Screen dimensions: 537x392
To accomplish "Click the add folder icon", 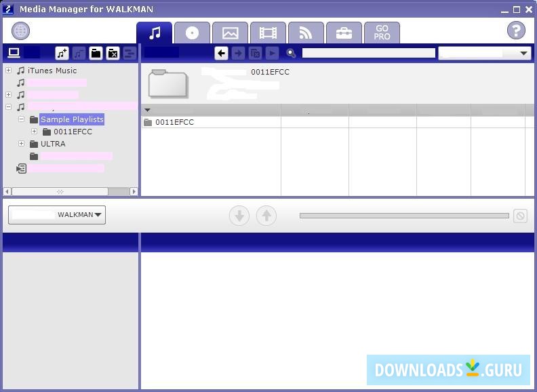I will 96,53.
